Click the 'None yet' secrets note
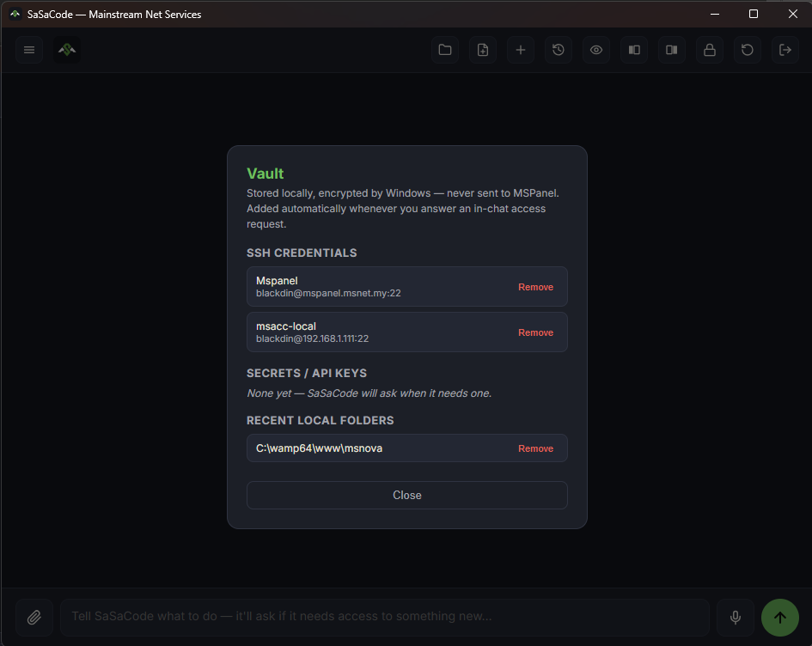 [369, 393]
